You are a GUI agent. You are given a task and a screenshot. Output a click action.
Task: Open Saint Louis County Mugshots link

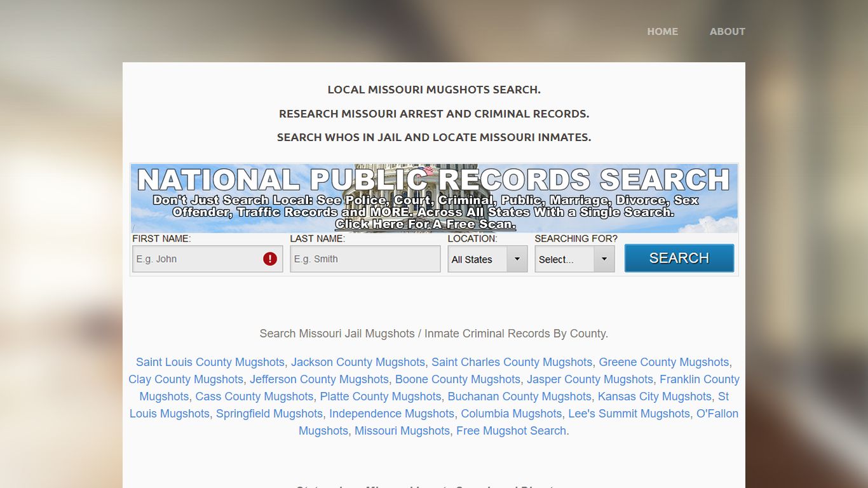[x=210, y=362]
